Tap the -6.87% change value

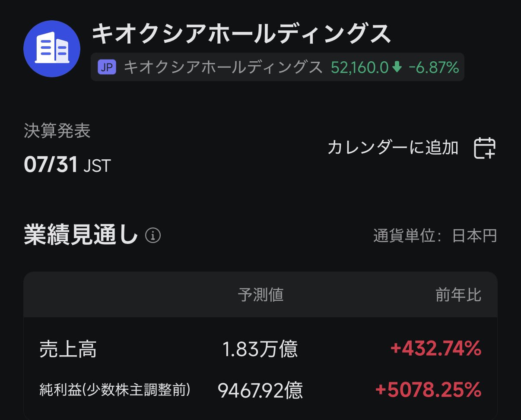pyautogui.click(x=433, y=67)
